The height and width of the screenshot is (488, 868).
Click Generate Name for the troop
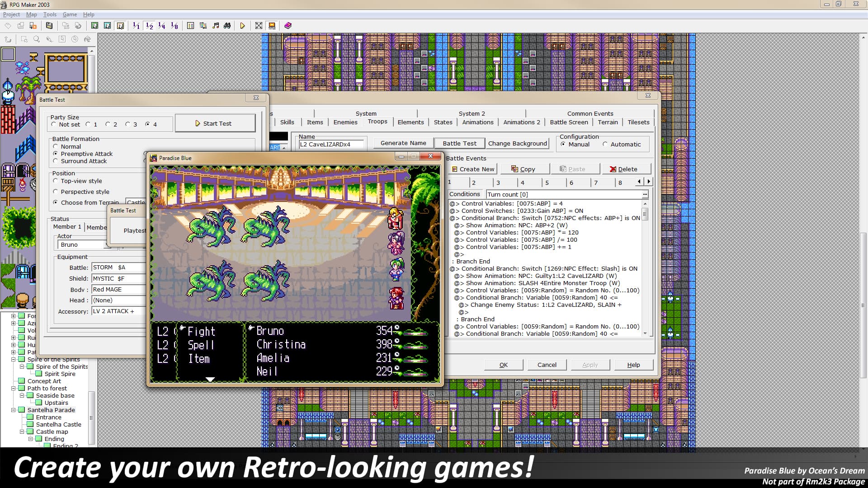click(404, 143)
